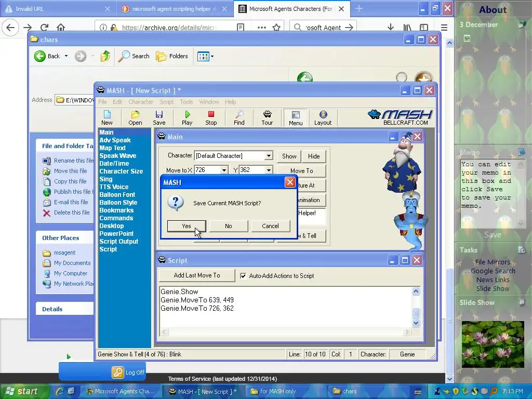The height and width of the screenshot is (399, 532).
Task: Select Map Text in the MASH sidebar
Action: click(113, 148)
